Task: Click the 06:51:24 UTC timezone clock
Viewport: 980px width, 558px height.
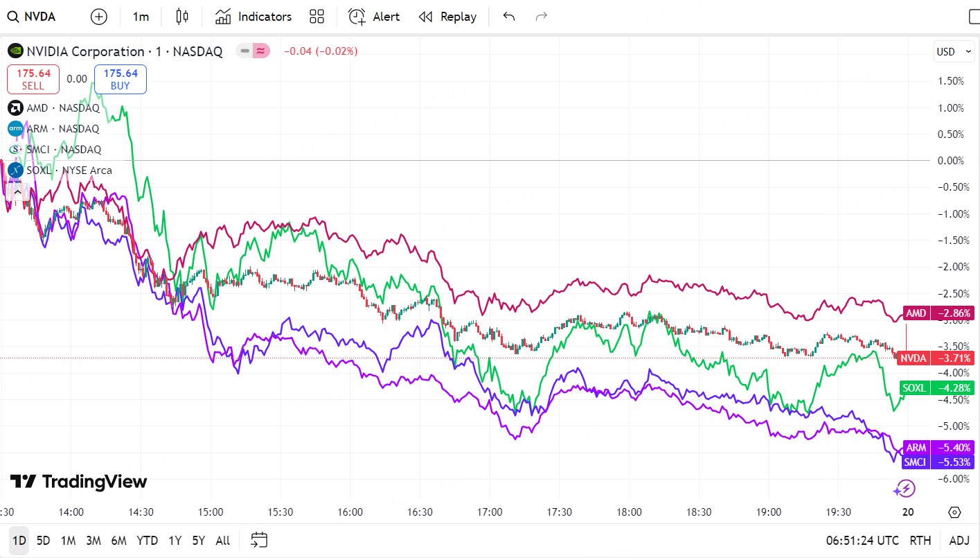Action: (862, 541)
